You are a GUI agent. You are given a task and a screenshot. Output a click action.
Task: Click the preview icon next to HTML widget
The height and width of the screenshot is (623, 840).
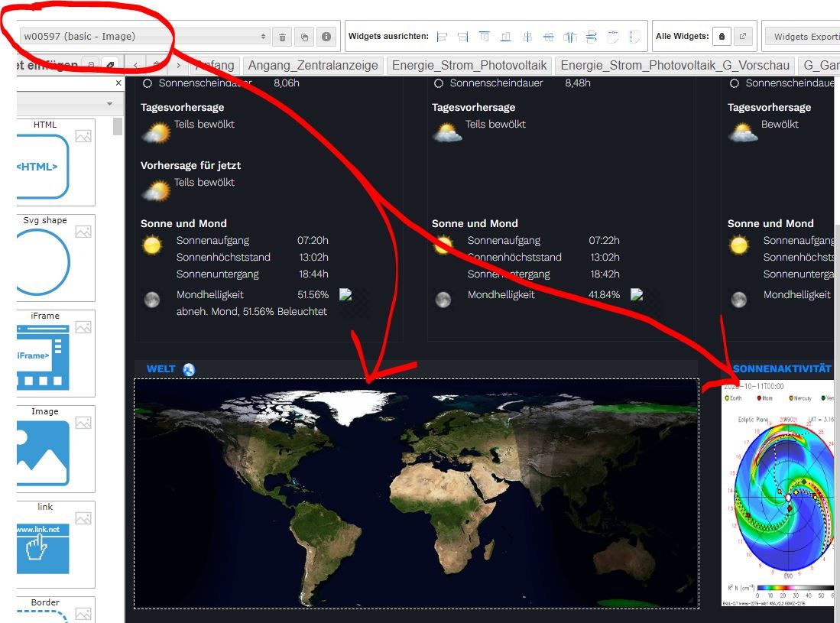click(x=83, y=136)
